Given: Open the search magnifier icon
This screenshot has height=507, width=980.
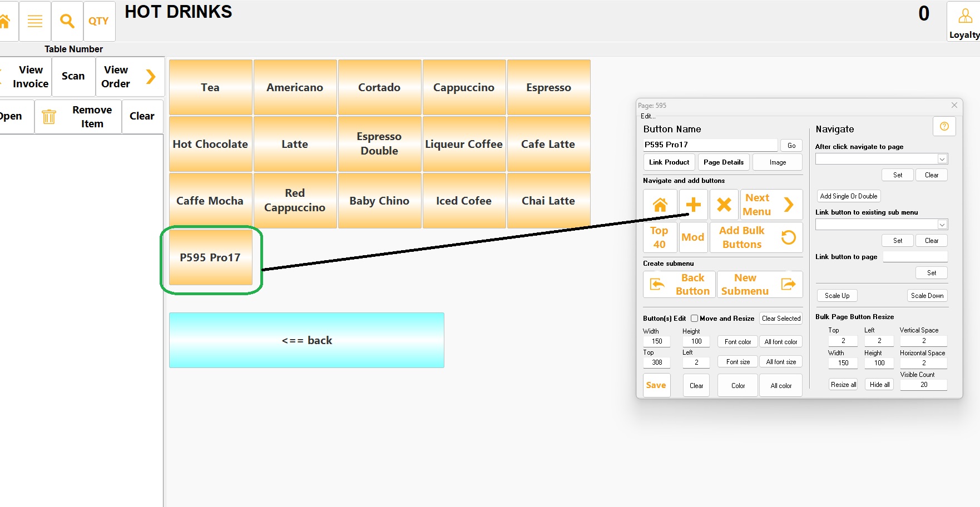Looking at the screenshot, I should click(x=67, y=21).
